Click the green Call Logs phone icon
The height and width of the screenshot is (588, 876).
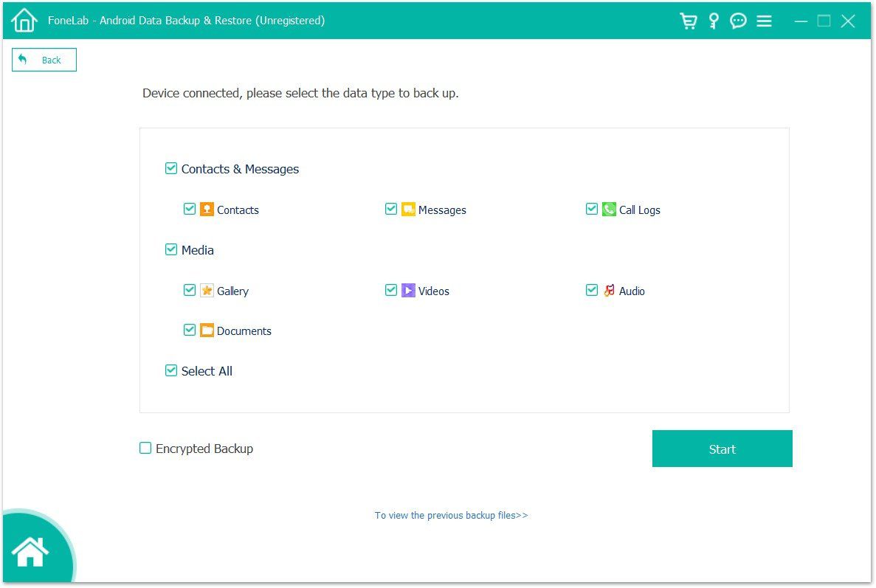(609, 210)
